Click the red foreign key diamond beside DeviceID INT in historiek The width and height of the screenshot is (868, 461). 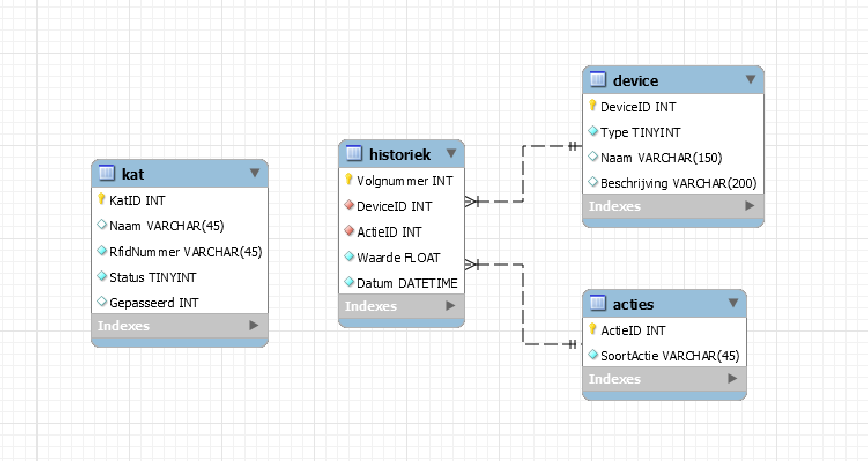tap(349, 206)
